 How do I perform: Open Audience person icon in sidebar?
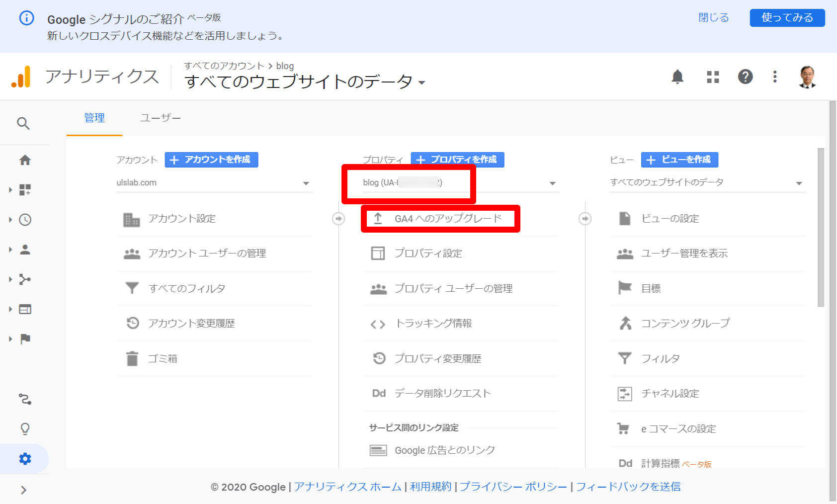(25, 250)
